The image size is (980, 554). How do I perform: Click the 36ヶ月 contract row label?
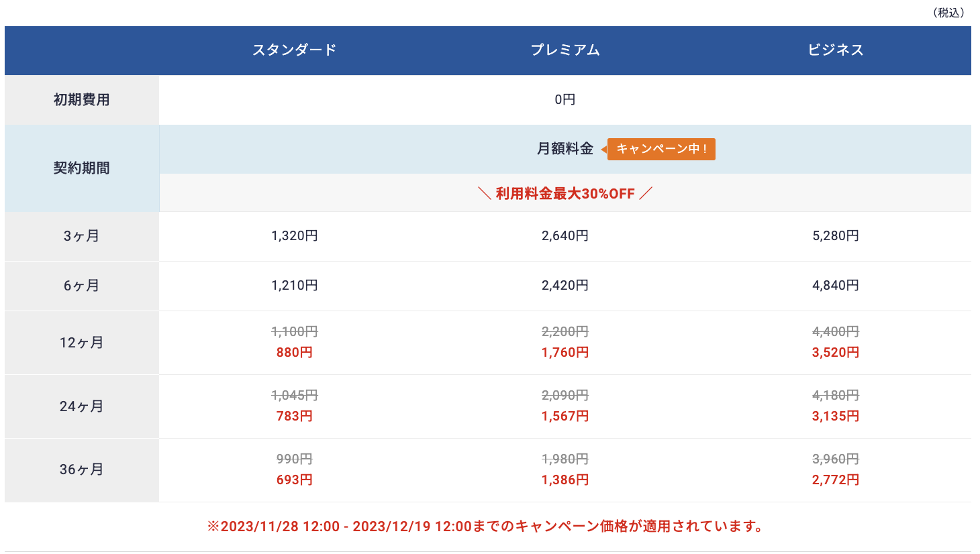pyautogui.click(x=82, y=469)
